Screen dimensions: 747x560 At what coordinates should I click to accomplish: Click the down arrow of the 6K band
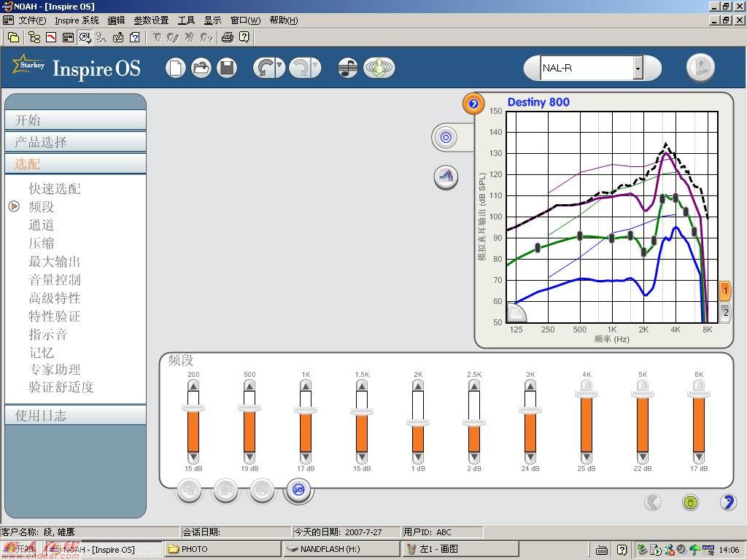(x=699, y=458)
